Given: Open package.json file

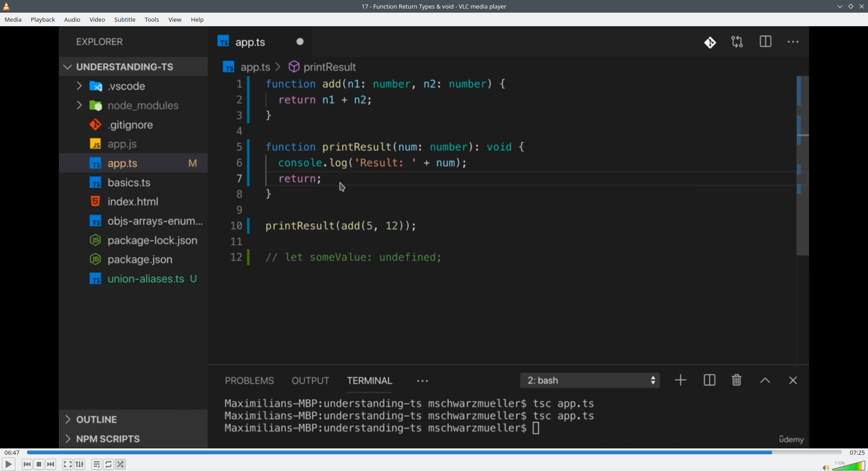Looking at the screenshot, I should (133, 259).
